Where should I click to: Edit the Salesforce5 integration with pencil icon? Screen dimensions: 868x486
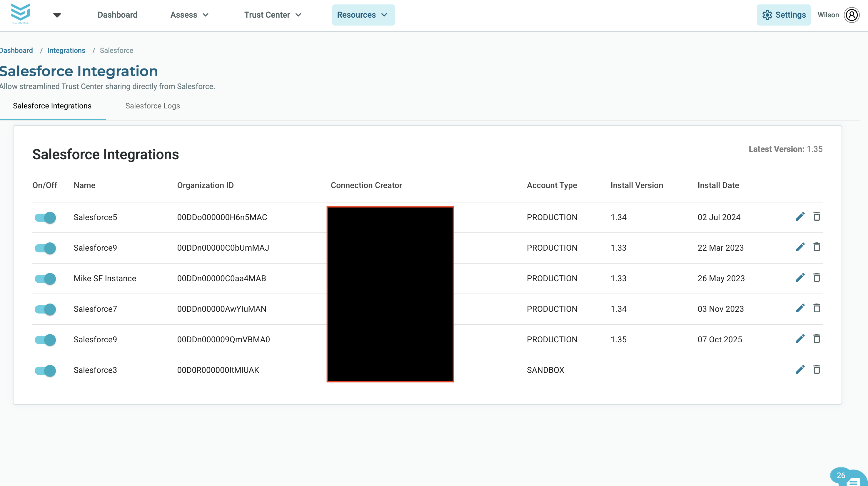point(800,217)
